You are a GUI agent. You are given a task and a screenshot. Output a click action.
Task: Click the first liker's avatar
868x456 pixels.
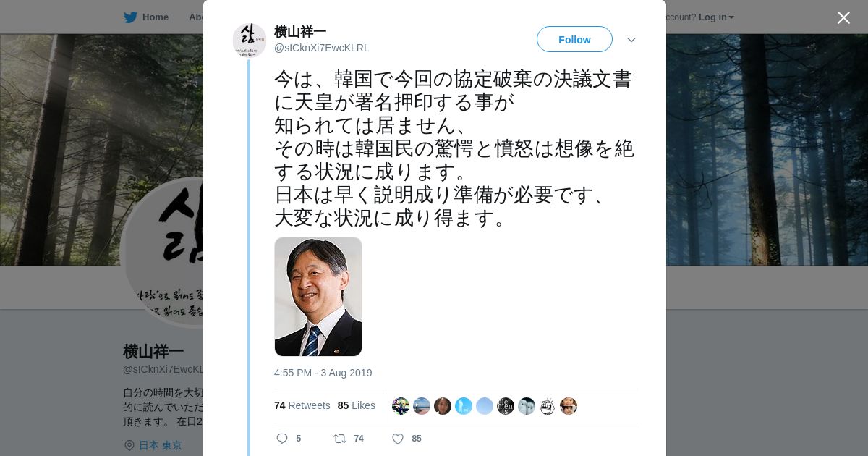(401, 406)
